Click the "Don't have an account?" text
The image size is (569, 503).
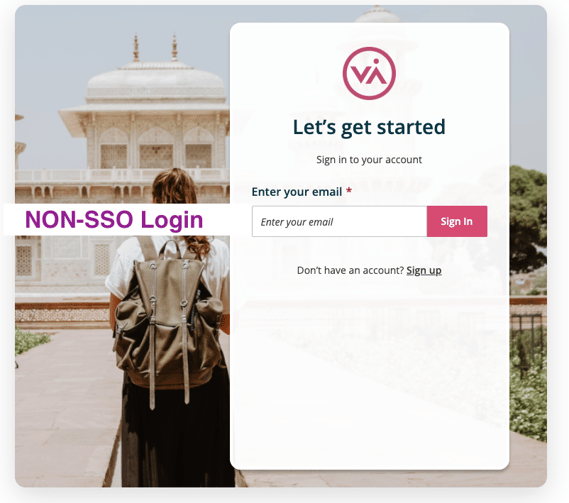click(x=350, y=271)
